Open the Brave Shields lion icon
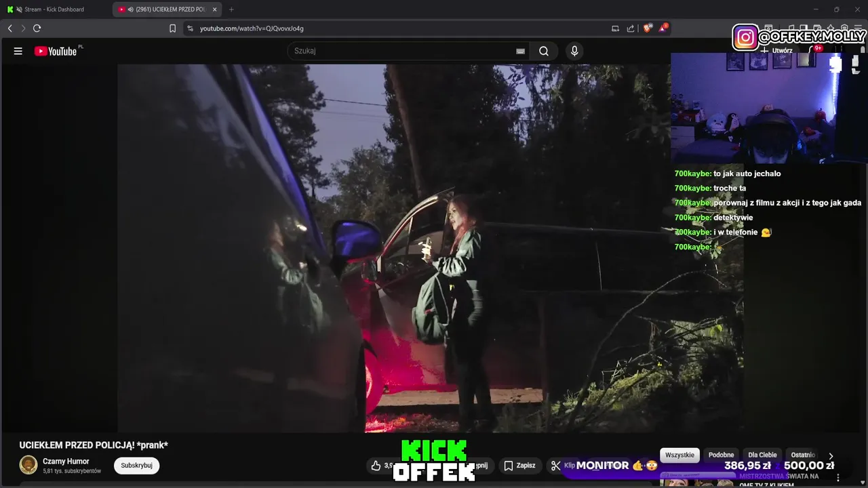Image resolution: width=868 pixels, height=488 pixels. pos(647,28)
